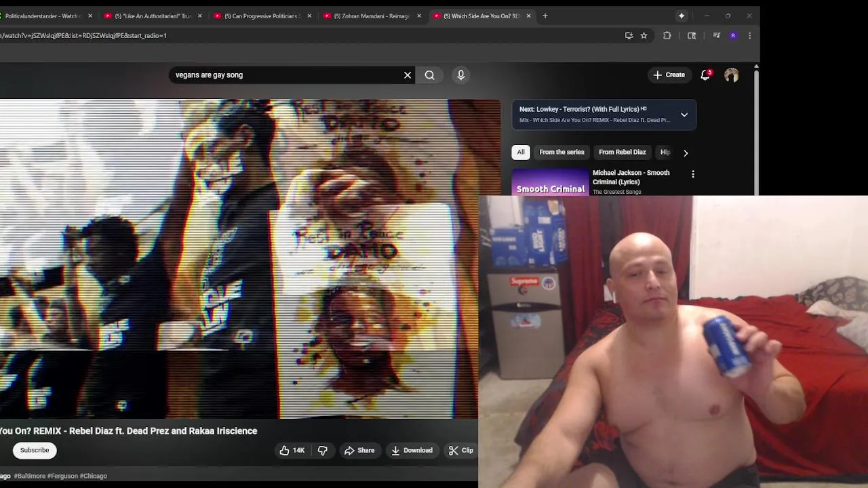Viewport: 868px width, 488px height.
Task: Close the Which Side Are You On tab
Action: pyautogui.click(x=528, y=16)
